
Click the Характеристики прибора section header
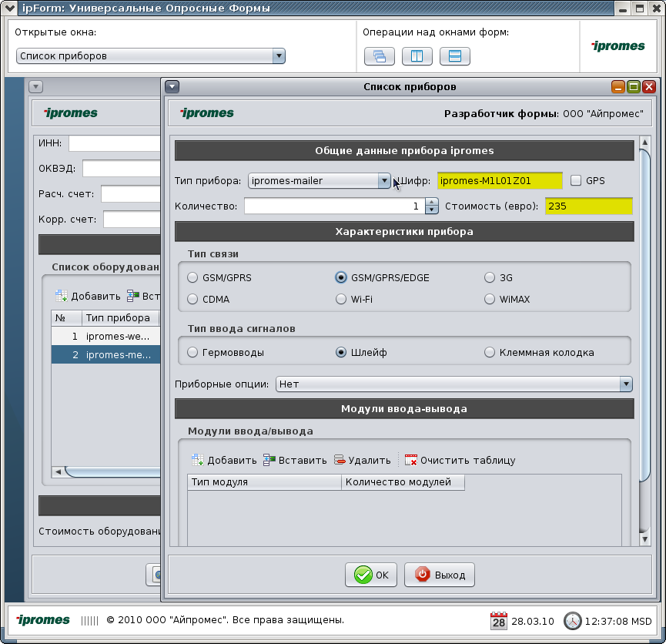pyautogui.click(x=404, y=232)
